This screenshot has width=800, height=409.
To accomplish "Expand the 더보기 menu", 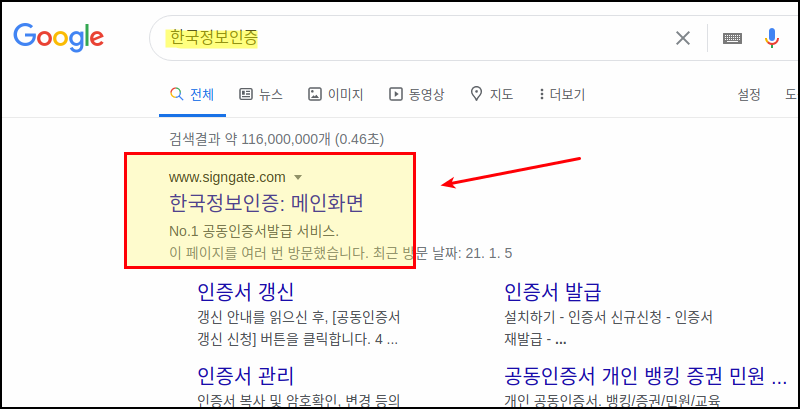I will pyautogui.click(x=562, y=94).
